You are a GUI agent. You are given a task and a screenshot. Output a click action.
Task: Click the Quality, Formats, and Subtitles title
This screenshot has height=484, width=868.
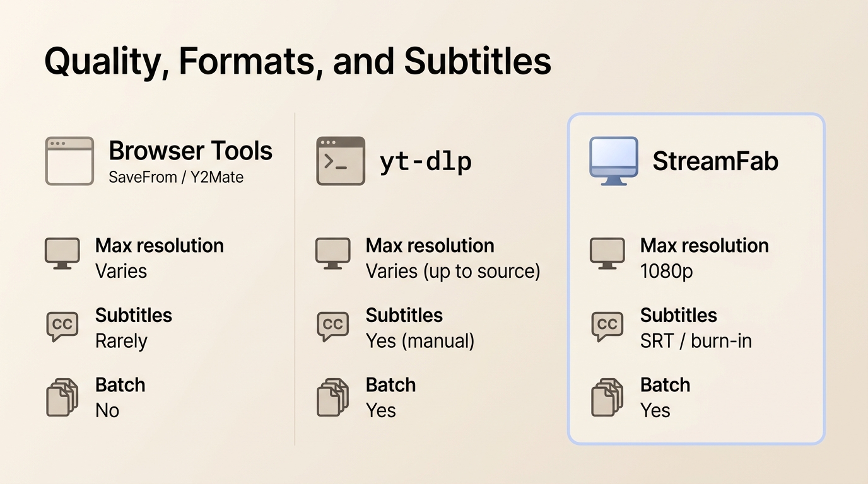298,62
